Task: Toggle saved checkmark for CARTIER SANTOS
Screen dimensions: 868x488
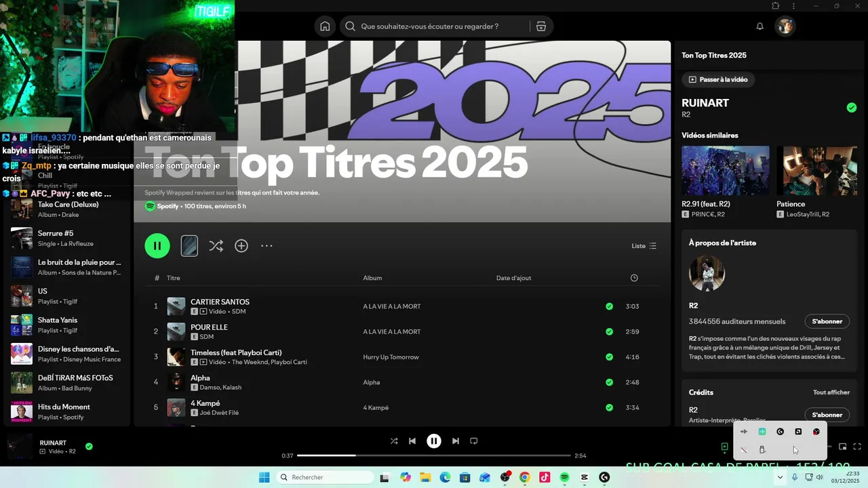Action: pos(609,306)
